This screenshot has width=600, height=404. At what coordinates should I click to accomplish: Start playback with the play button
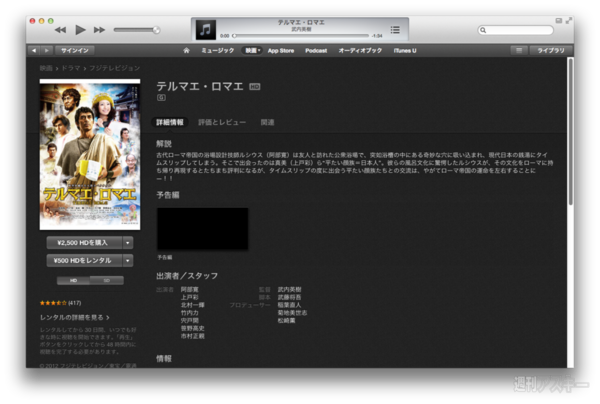click(80, 30)
